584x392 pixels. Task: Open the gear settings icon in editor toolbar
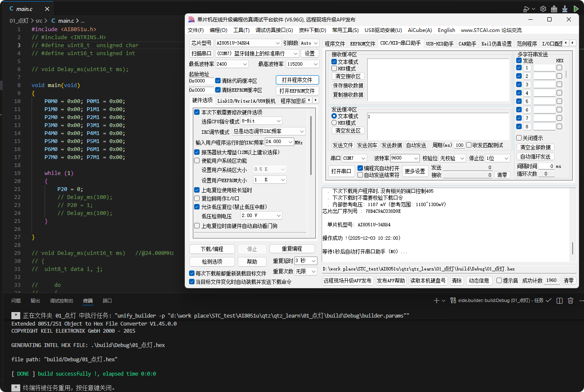click(543, 9)
